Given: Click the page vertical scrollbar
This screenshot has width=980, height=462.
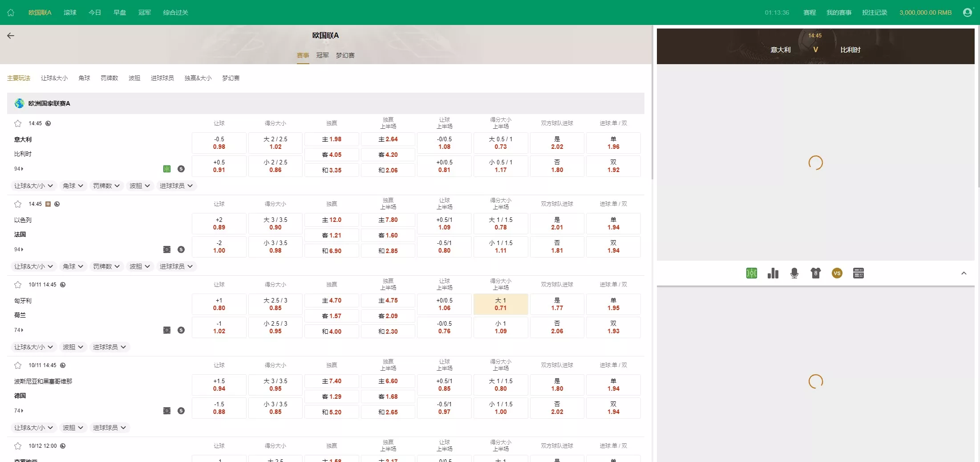Looking at the screenshot, I should (652, 102).
